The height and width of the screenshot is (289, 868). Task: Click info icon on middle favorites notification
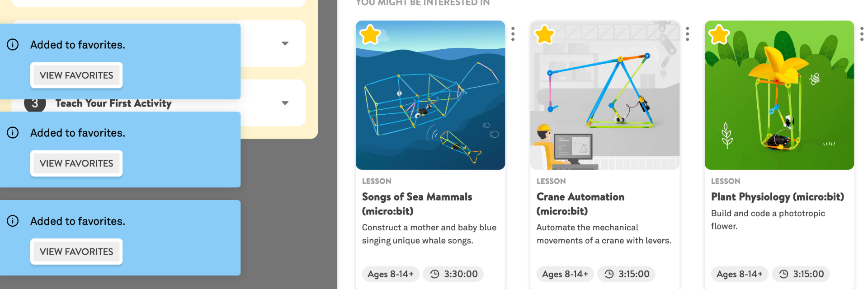coord(13,133)
